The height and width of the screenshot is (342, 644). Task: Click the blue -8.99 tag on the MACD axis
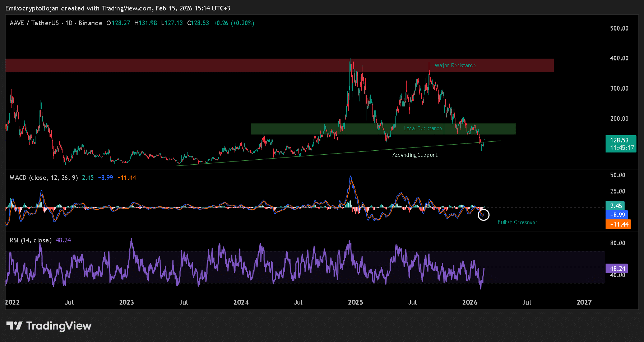click(617, 215)
